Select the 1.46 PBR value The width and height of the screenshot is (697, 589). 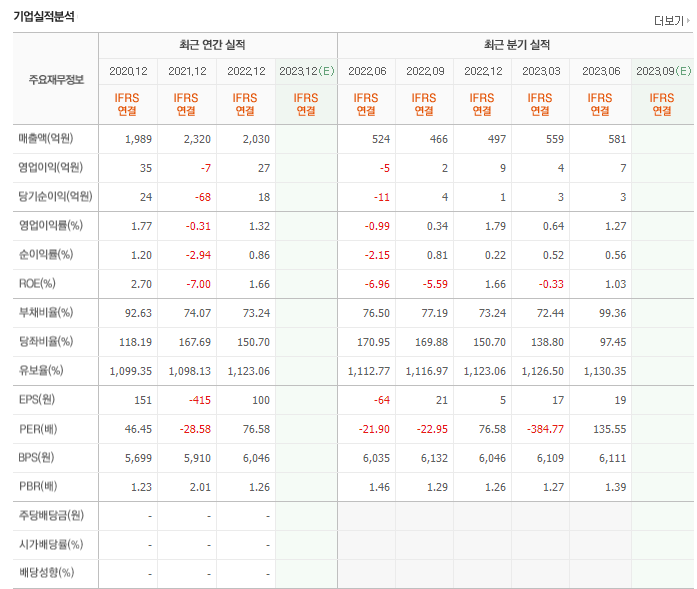379,487
